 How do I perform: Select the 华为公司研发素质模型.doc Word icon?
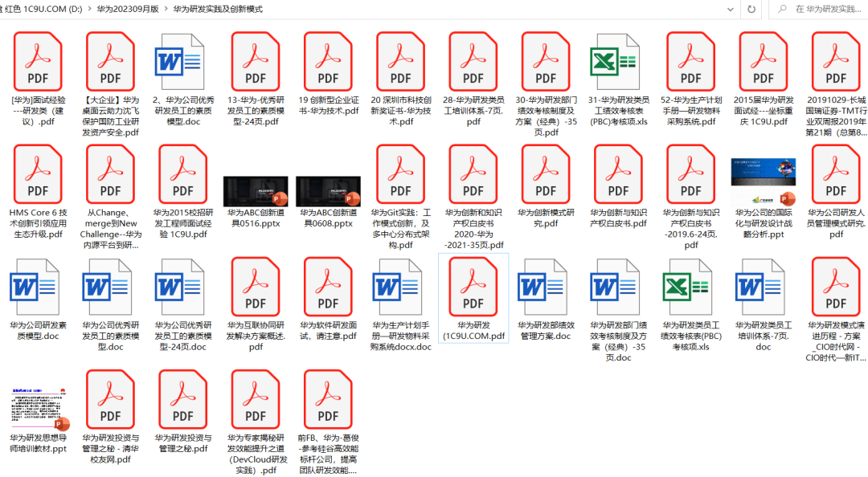35,287
